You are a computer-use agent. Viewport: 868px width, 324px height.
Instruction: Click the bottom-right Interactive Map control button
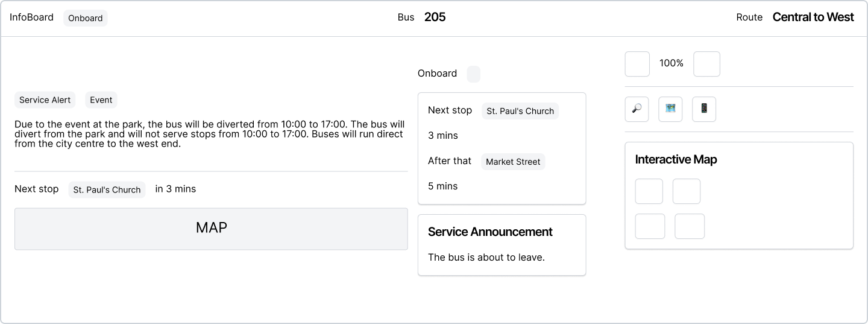coord(690,226)
